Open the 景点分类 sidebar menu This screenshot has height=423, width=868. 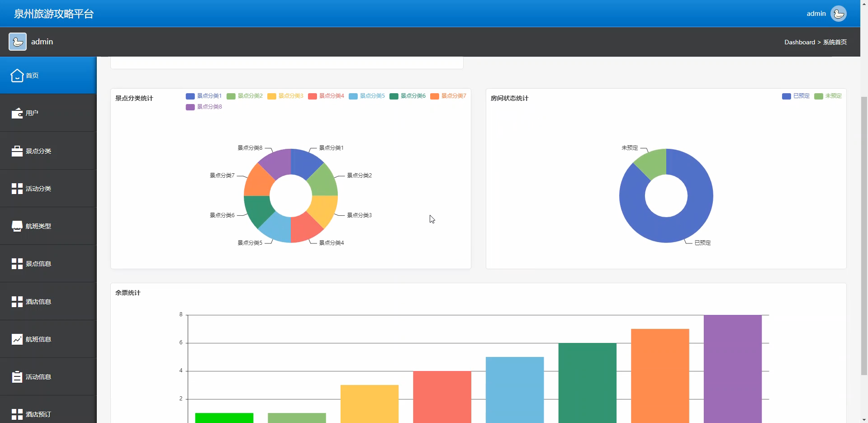pyautogui.click(x=48, y=151)
